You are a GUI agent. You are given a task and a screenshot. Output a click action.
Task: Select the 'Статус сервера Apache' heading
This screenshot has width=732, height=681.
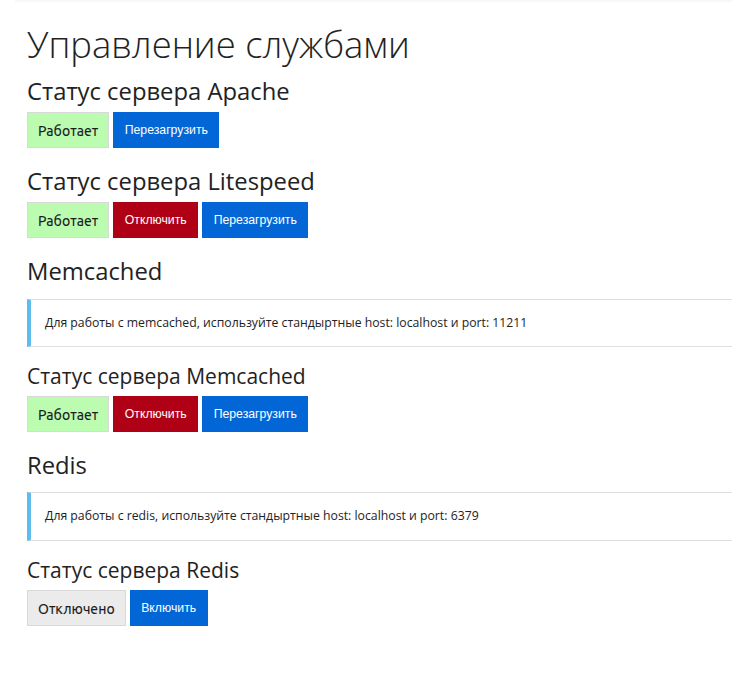(158, 93)
